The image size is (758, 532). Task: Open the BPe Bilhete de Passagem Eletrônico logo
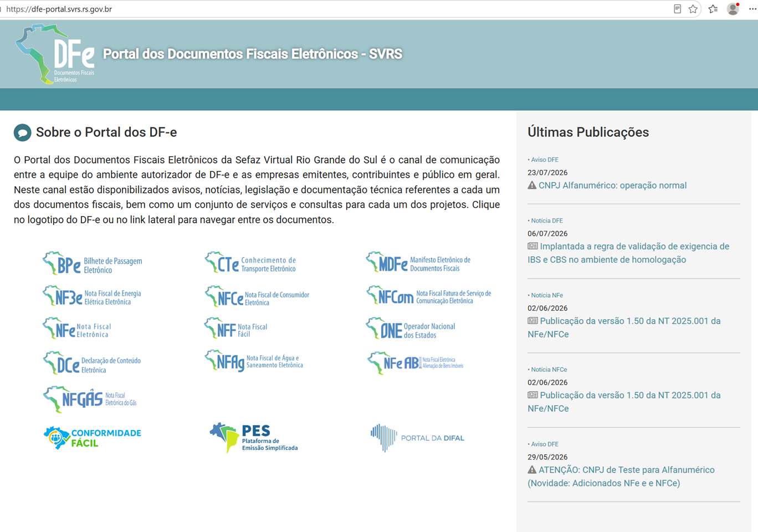tap(93, 264)
